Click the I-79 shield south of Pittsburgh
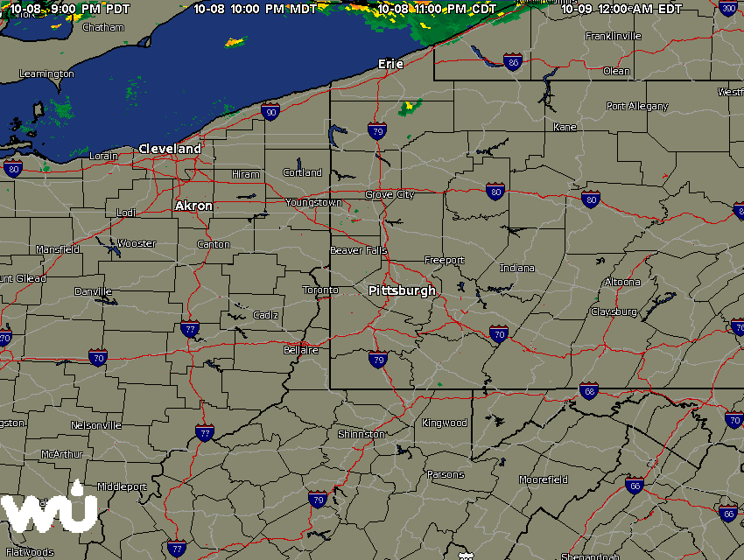The image size is (744, 560). click(378, 360)
